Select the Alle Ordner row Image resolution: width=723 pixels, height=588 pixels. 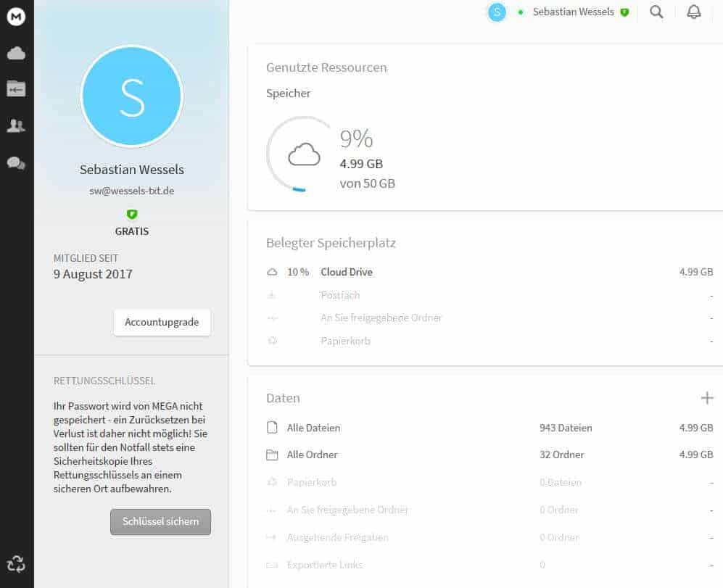tap(489, 455)
